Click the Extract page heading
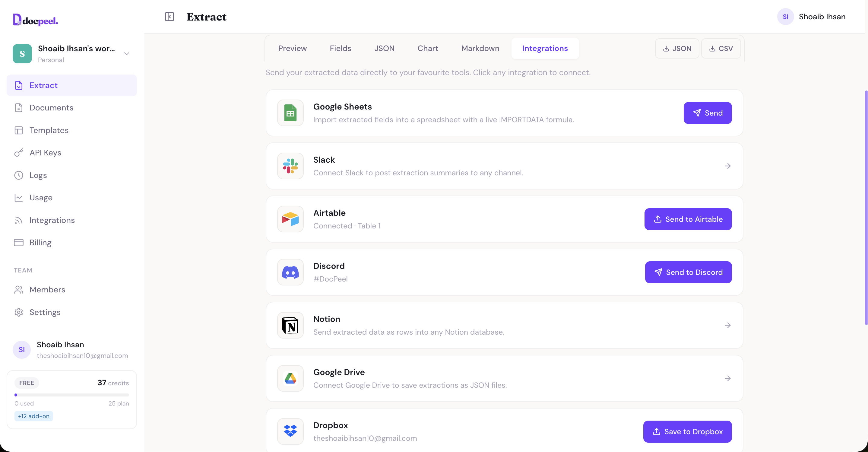 (x=207, y=17)
